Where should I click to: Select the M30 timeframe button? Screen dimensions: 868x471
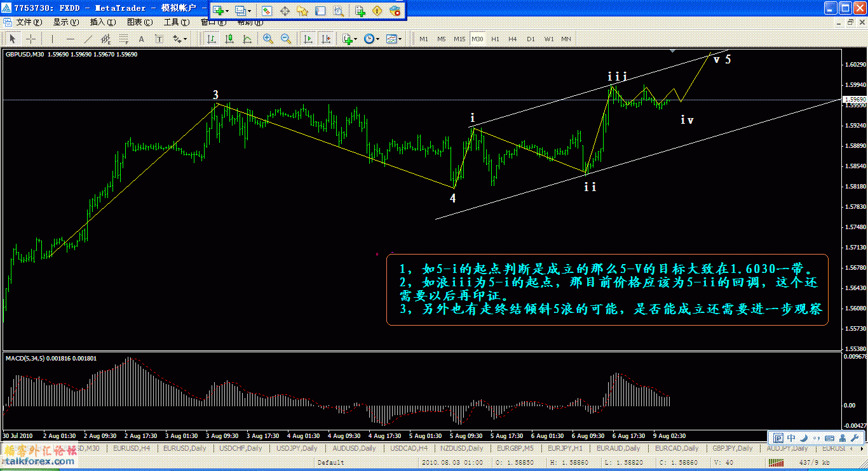click(x=478, y=39)
